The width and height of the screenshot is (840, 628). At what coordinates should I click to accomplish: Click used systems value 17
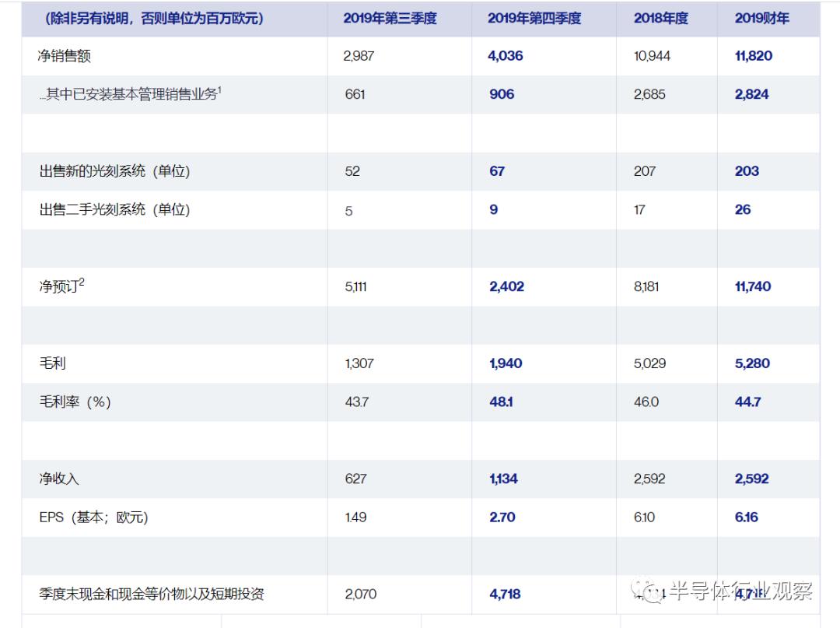pyautogui.click(x=639, y=209)
